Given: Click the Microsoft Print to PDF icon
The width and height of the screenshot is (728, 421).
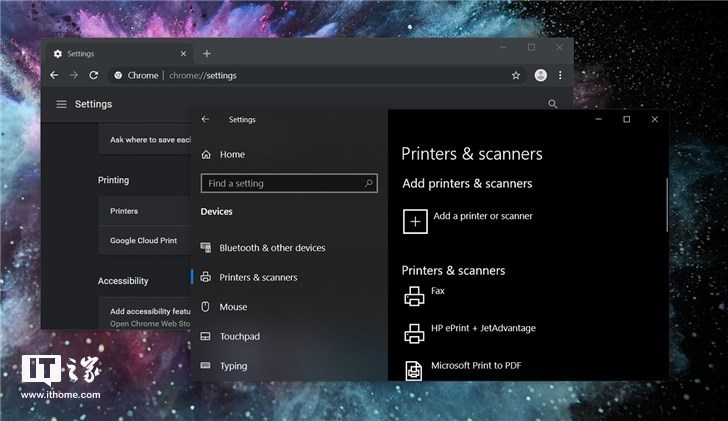Looking at the screenshot, I should pyautogui.click(x=414, y=370).
